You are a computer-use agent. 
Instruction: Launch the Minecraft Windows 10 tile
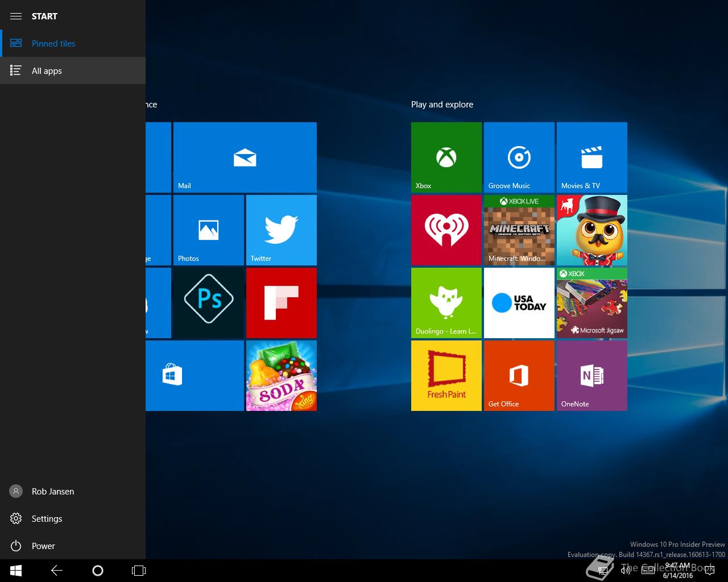(519, 230)
